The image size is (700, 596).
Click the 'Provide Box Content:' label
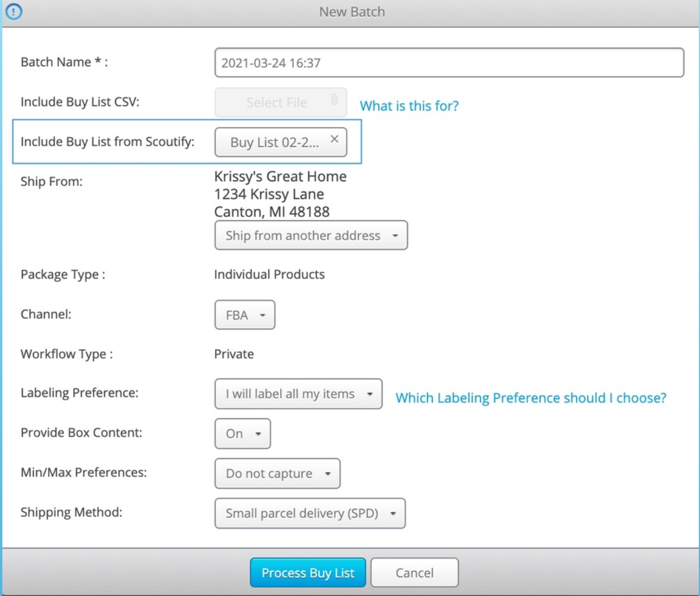tap(81, 432)
